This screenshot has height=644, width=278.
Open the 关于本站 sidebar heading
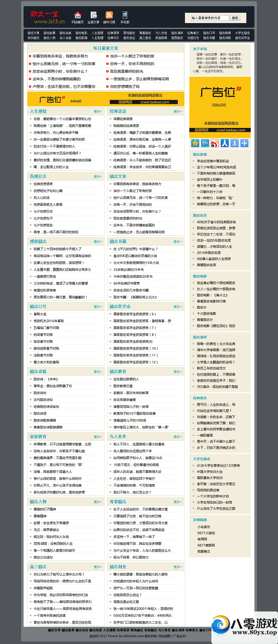[x=200, y=49]
